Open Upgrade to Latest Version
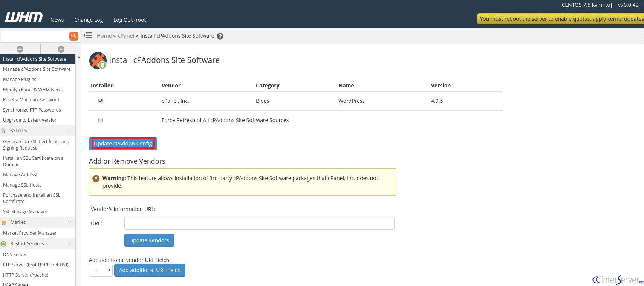Image resolution: width=644 pixels, height=286 pixels. [x=30, y=120]
